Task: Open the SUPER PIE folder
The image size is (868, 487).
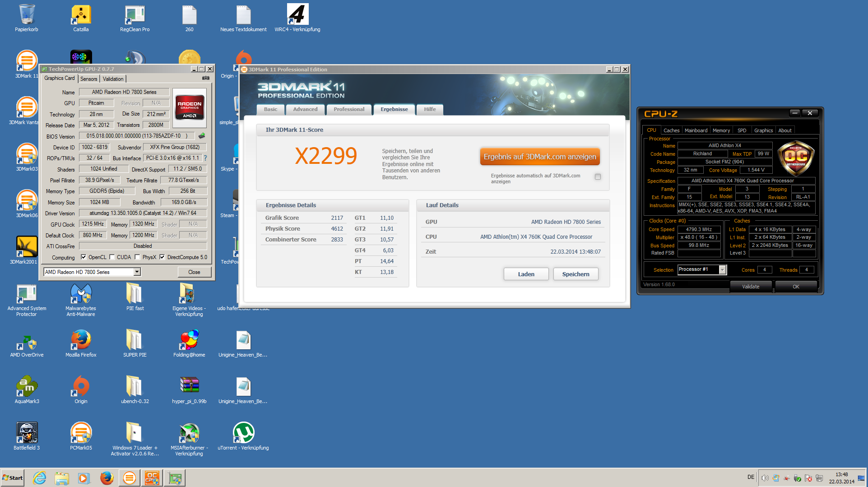Action: 135,343
